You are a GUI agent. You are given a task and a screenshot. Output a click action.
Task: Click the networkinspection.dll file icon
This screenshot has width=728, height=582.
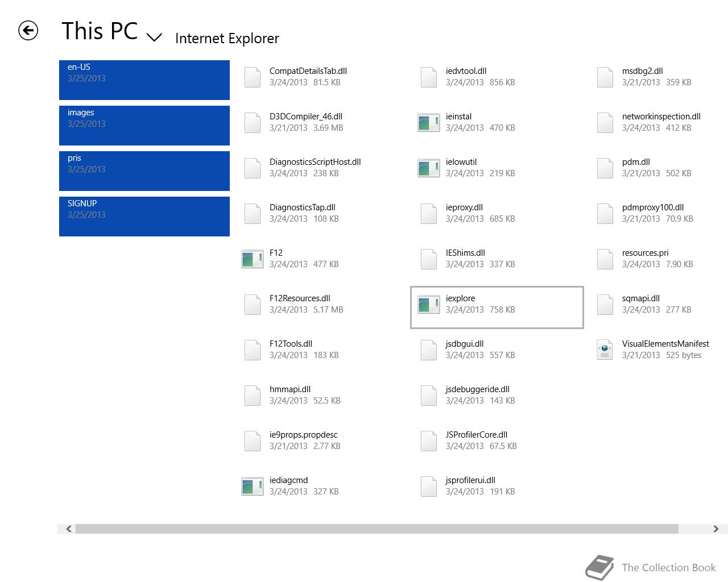pyautogui.click(x=605, y=123)
